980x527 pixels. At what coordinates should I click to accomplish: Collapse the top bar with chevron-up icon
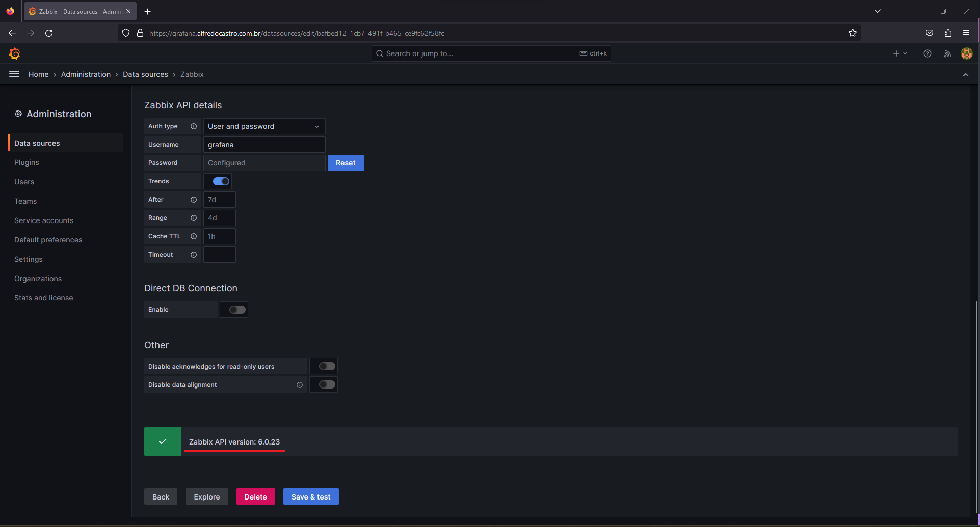coord(966,75)
